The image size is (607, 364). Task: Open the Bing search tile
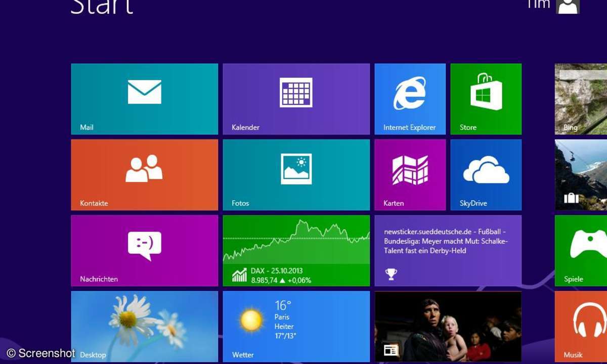(581, 99)
